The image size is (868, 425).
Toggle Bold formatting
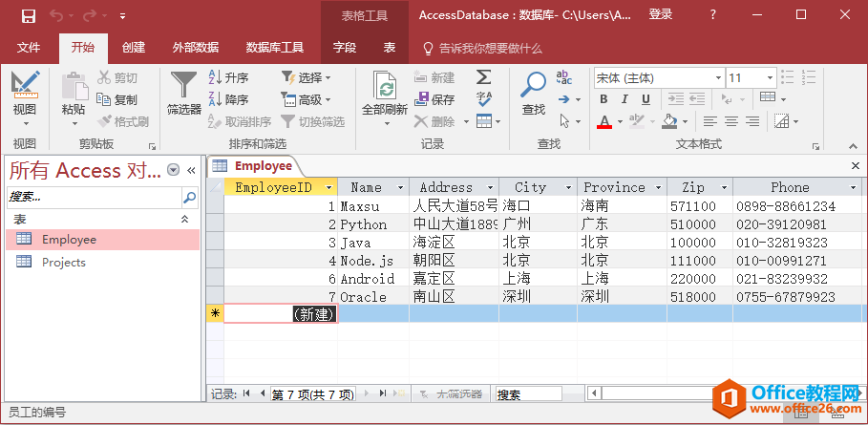coord(603,99)
